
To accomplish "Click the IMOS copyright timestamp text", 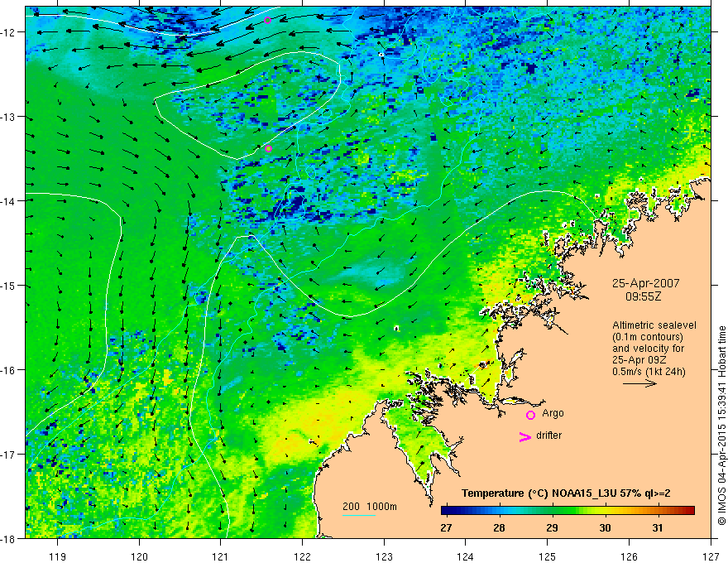I will (721, 426).
